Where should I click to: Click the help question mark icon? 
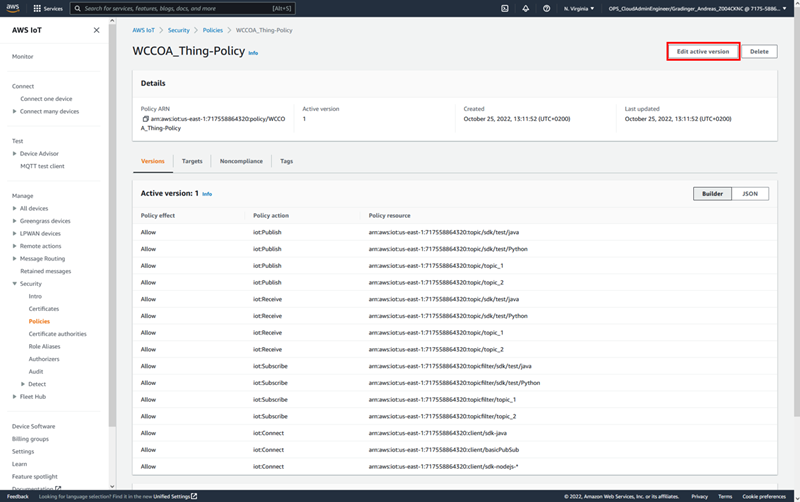(546, 8)
